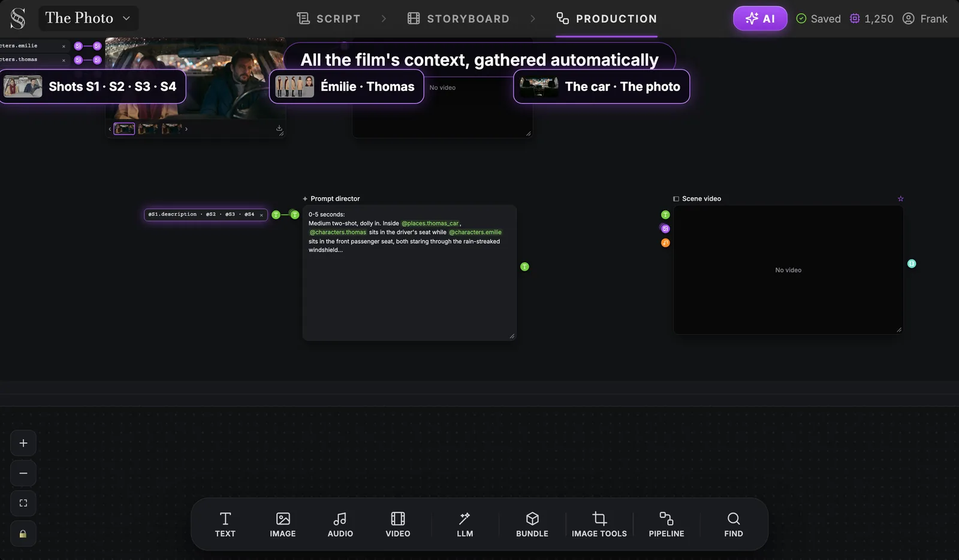This screenshot has width=959, height=560.
Task: Open IMAGE TOOLS crop icon
Action: [x=599, y=519]
